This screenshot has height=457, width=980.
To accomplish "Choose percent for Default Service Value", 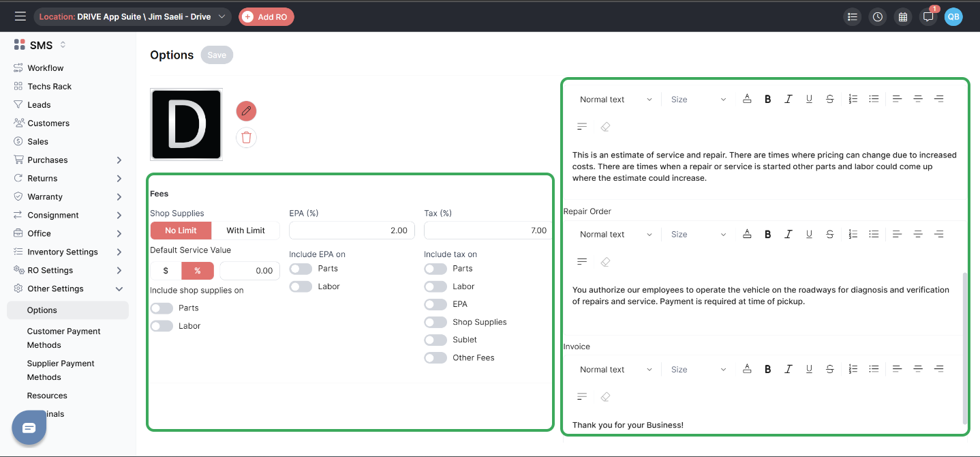I will click(198, 271).
